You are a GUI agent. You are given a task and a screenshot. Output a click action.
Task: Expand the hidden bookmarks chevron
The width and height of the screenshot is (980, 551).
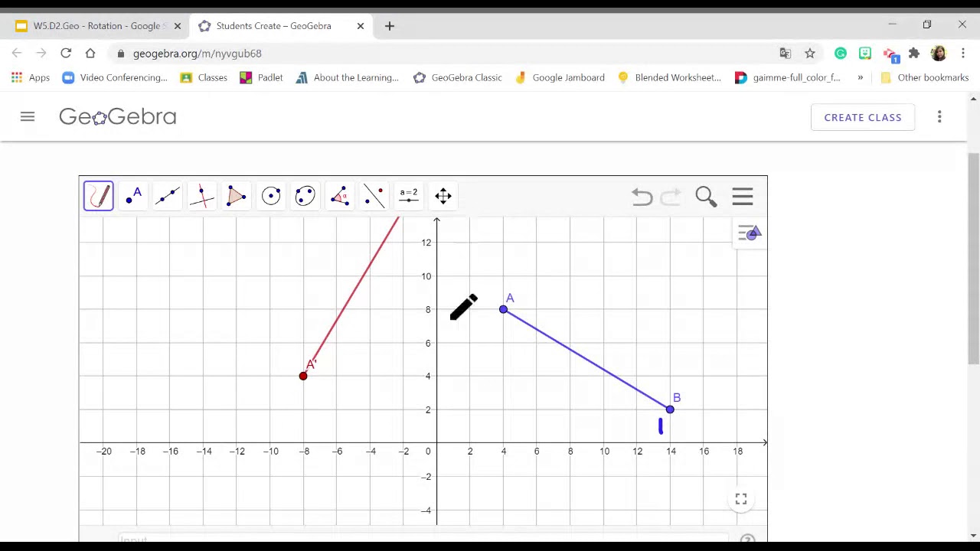(861, 77)
